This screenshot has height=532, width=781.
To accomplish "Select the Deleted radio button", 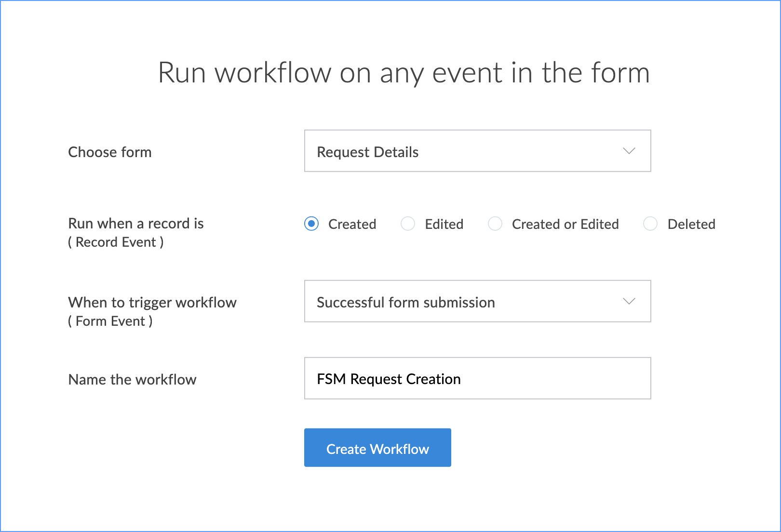I will point(650,224).
